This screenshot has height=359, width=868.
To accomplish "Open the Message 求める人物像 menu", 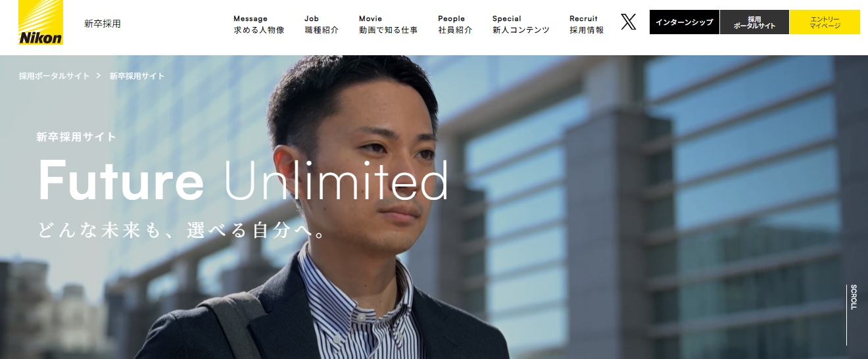I will 259,24.
